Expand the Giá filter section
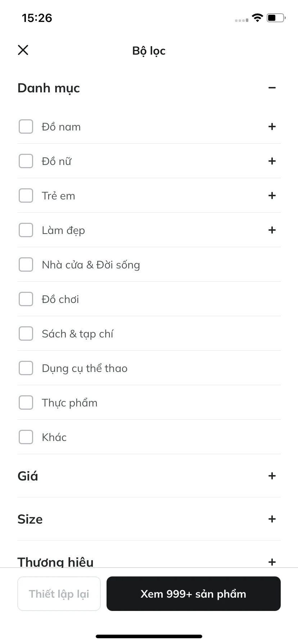The width and height of the screenshot is (298, 644). 272,476
